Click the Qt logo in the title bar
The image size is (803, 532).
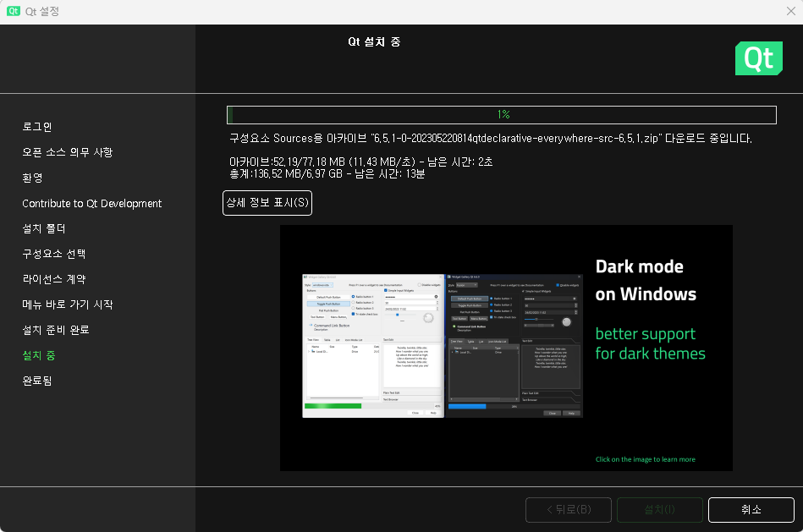[x=13, y=11]
